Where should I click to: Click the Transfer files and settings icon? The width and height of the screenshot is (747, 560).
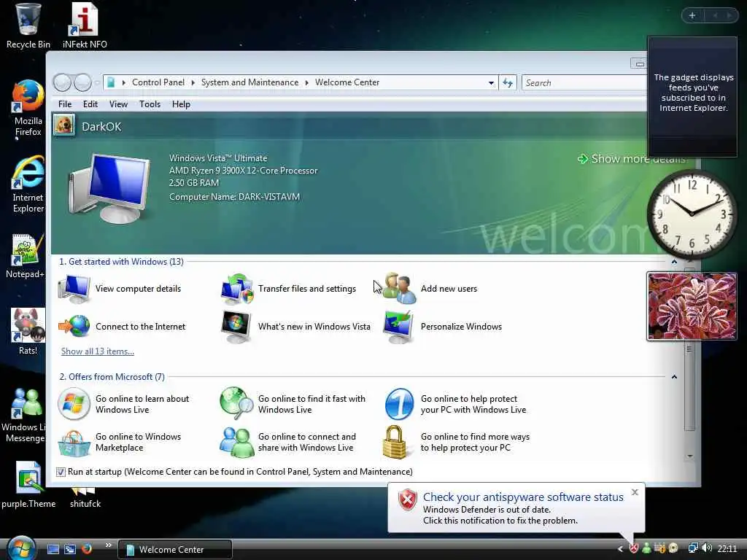237,289
